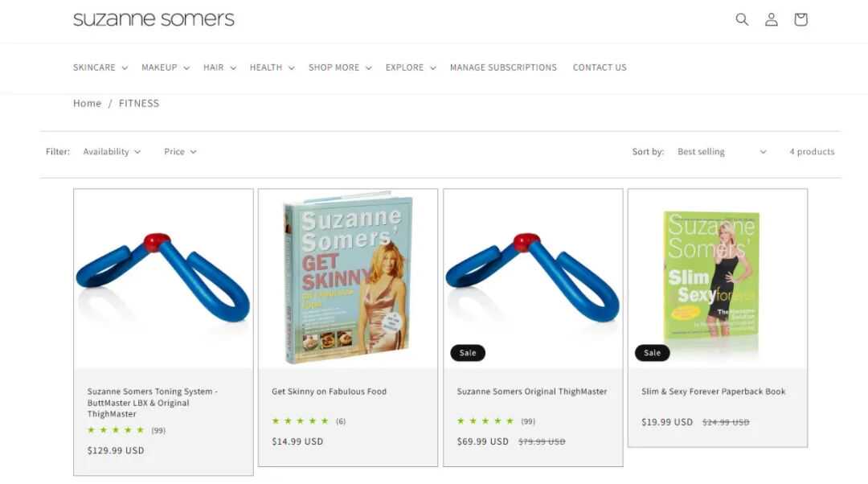Click Sale badge on Slim & Sexy book

point(652,353)
